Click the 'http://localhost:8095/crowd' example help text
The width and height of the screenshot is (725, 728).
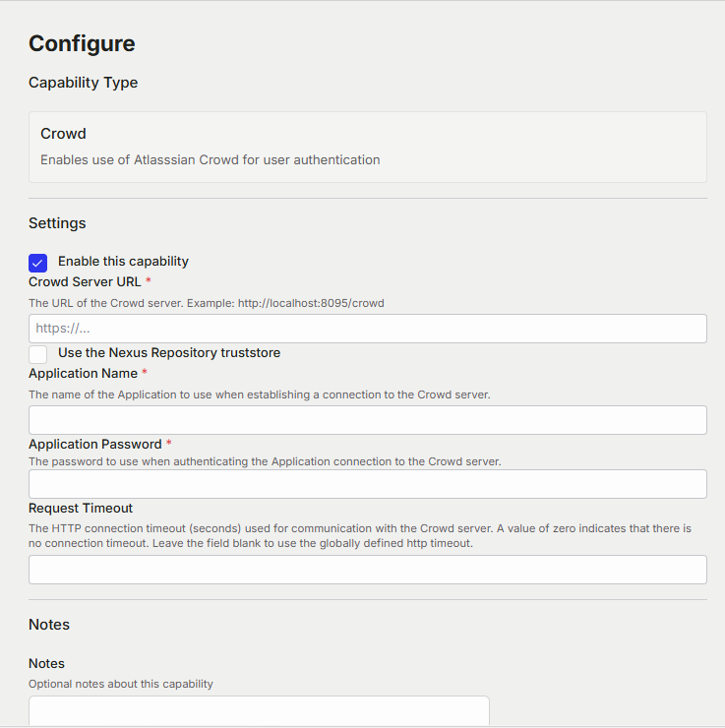point(311,303)
